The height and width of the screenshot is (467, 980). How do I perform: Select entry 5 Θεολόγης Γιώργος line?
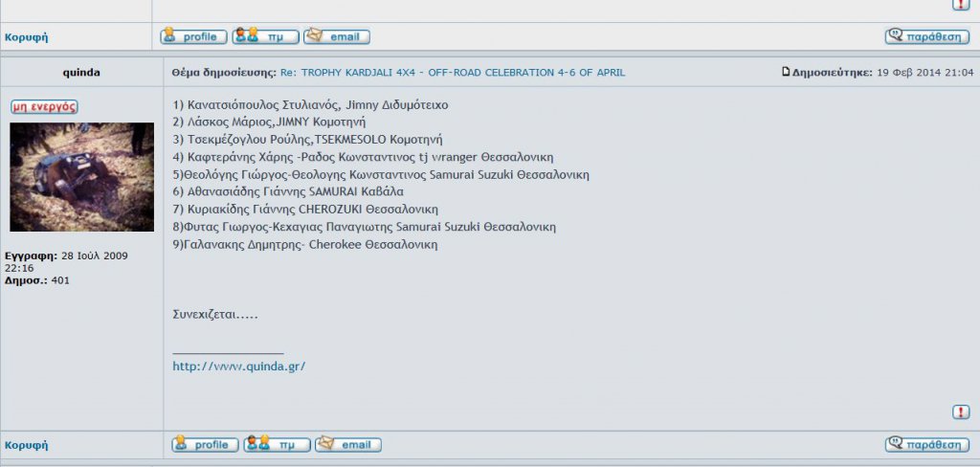pos(381,174)
